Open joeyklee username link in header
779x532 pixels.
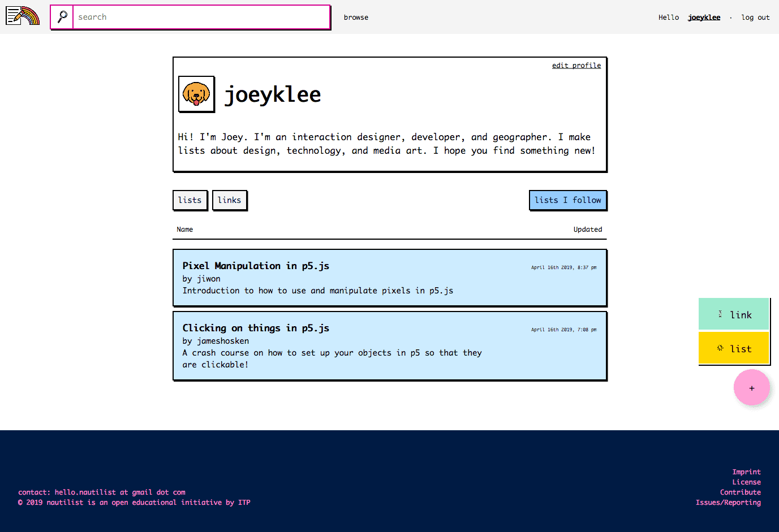click(704, 18)
